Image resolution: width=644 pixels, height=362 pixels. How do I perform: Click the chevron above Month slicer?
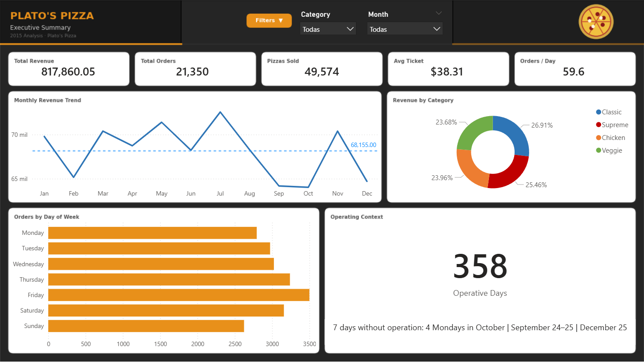[x=439, y=13]
